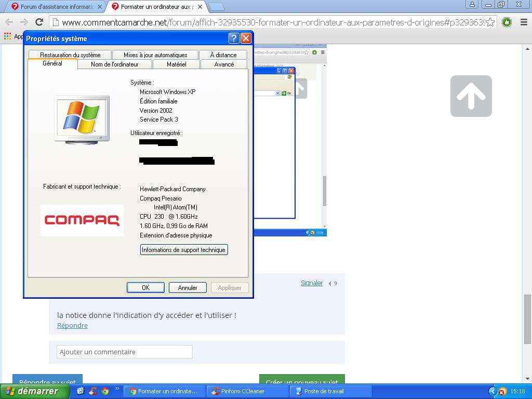This screenshot has width=532, height=399.
Task: Click the "1.60 GHz, 0,99 Go de RAM" line
Action: pyautogui.click(x=174, y=226)
